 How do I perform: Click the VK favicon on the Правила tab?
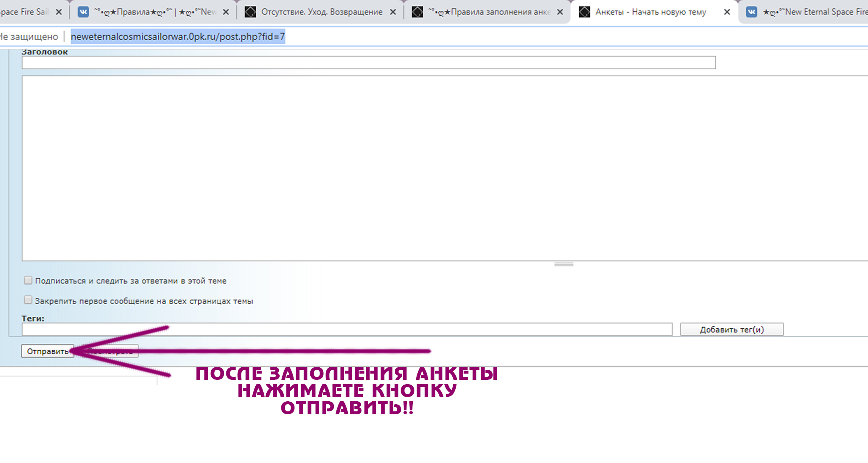tap(84, 12)
